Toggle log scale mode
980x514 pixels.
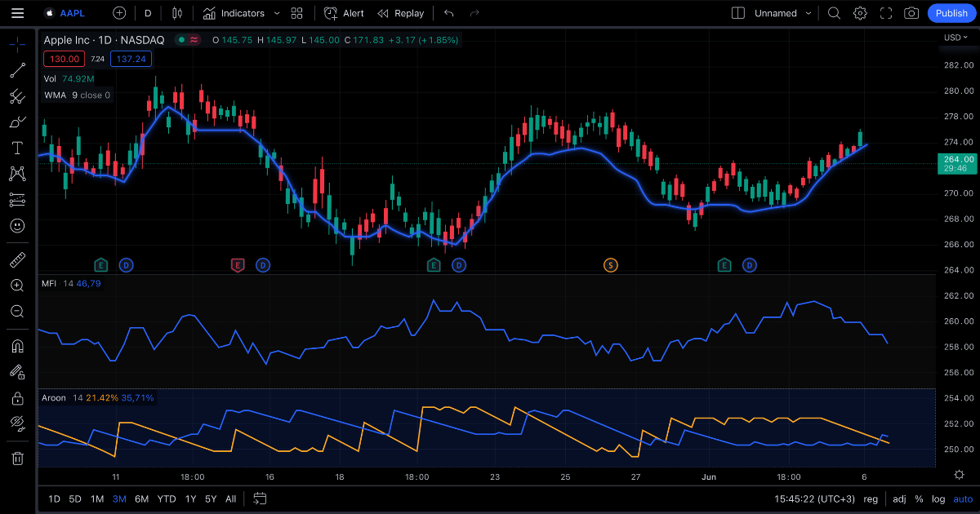[937, 498]
